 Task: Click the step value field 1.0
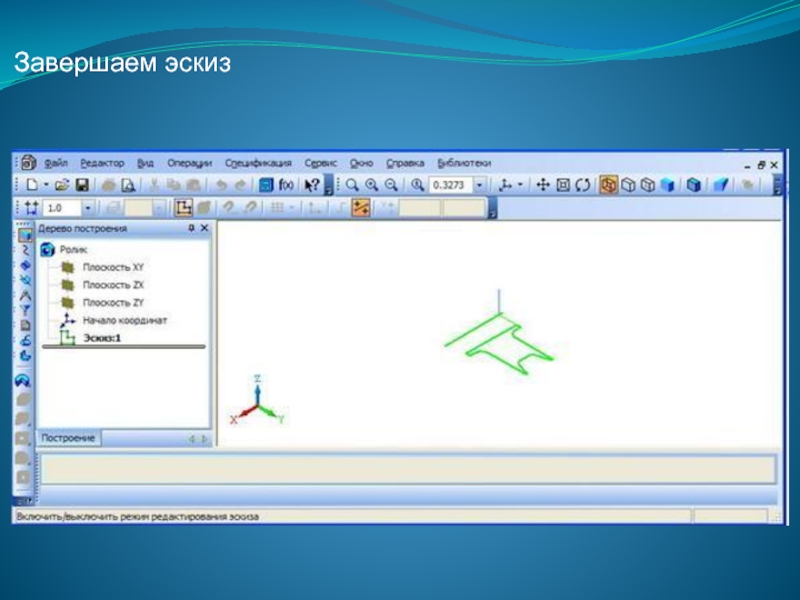[62, 208]
